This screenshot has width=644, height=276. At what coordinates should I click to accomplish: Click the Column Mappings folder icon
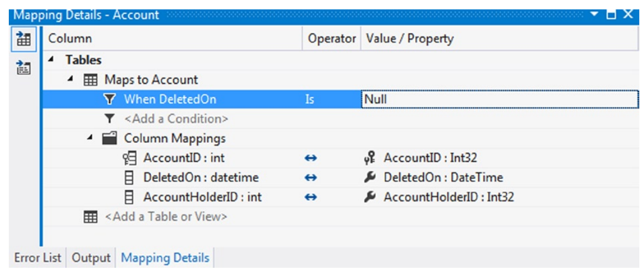(x=109, y=138)
